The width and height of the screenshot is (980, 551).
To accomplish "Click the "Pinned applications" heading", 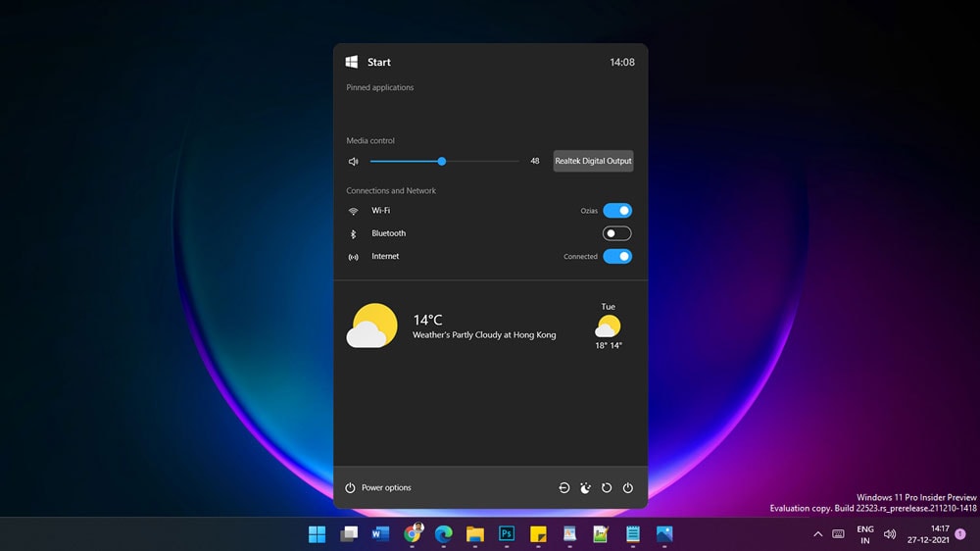I will coord(380,87).
